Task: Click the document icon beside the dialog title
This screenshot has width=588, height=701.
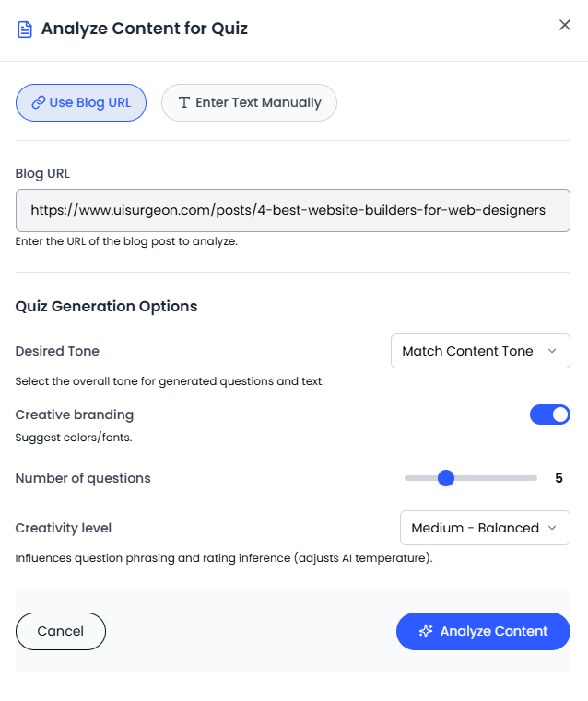Action: tap(25, 29)
